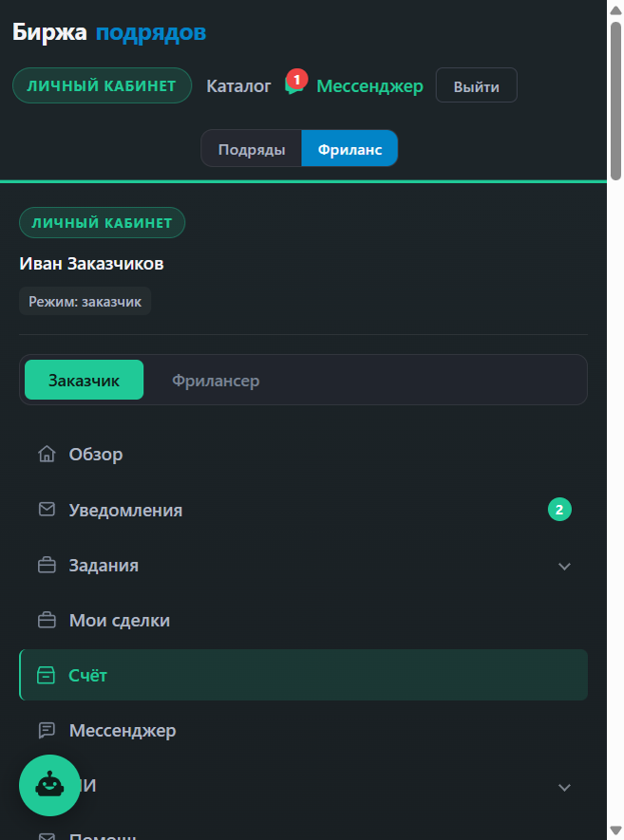Open the Мессенджер link in header
The width and height of the screenshot is (624, 840).
(x=369, y=85)
